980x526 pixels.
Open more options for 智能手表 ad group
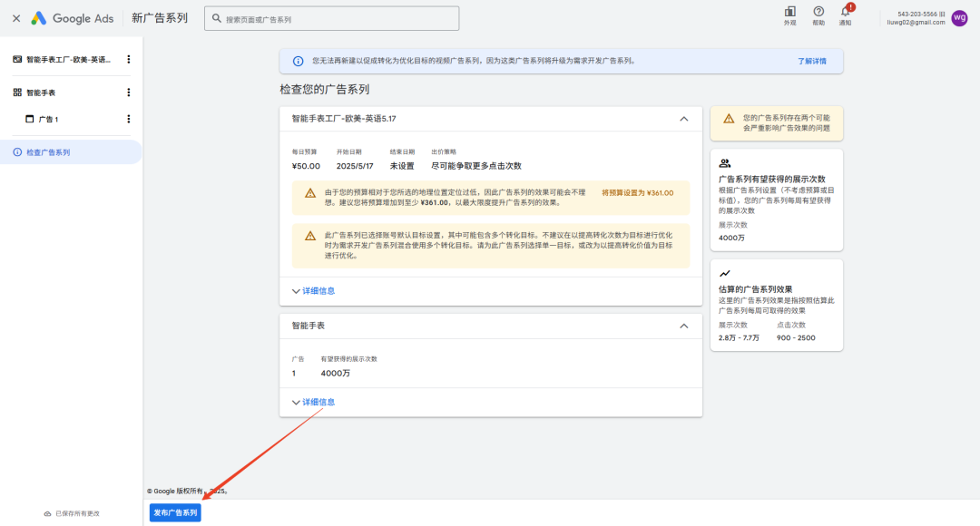click(128, 93)
